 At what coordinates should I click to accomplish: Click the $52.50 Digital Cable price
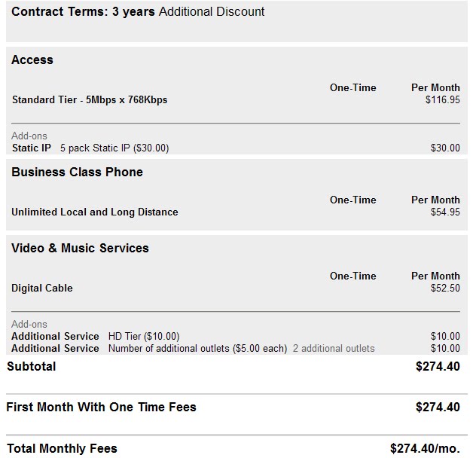445,288
